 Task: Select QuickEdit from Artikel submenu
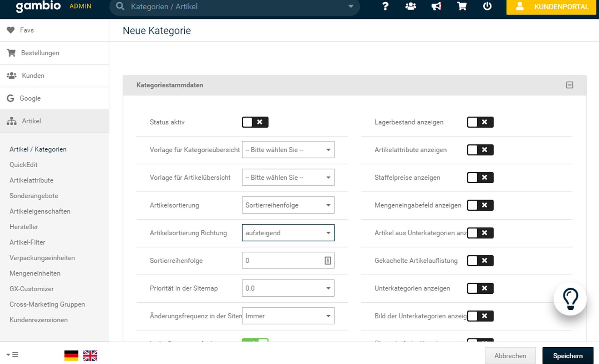coord(24,165)
